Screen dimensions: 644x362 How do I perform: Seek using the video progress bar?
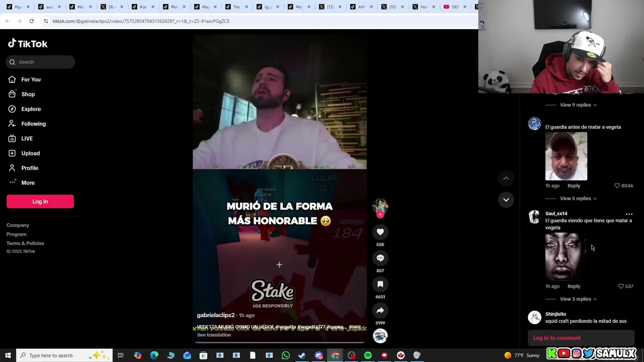[280, 342]
